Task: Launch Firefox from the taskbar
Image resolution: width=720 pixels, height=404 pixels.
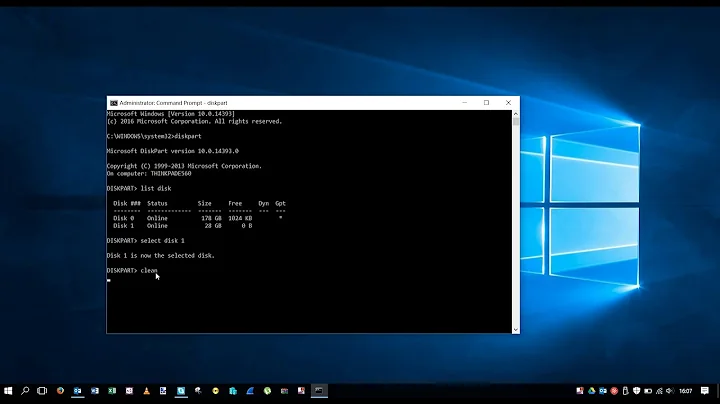Action: (x=60, y=391)
